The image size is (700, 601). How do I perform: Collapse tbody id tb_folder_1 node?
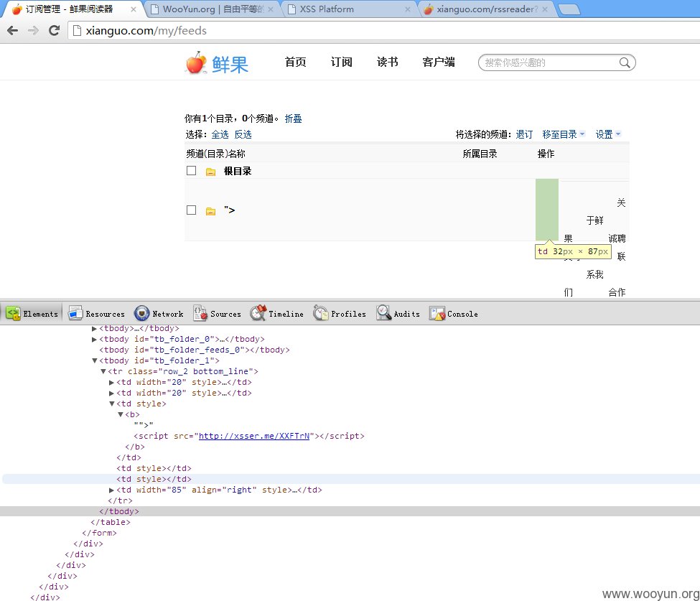pos(94,360)
